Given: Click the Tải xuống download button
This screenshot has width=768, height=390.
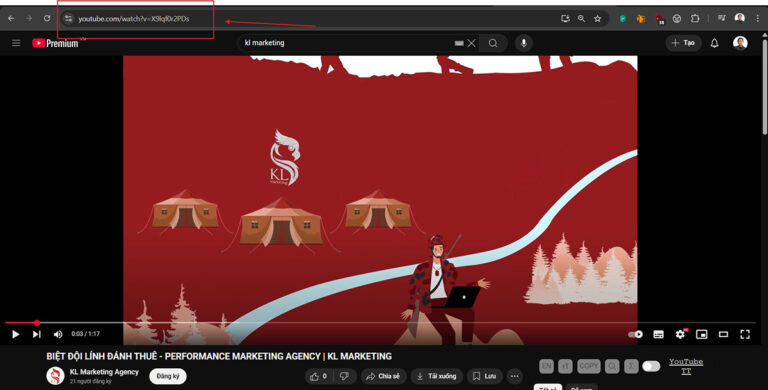Looking at the screenshot, I should [437, 376].
